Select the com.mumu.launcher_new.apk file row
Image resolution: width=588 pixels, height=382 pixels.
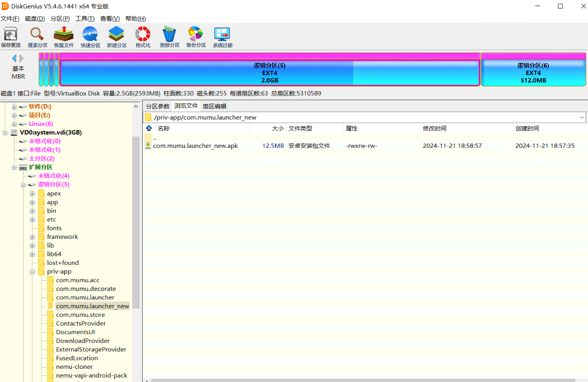pos(365,146)
